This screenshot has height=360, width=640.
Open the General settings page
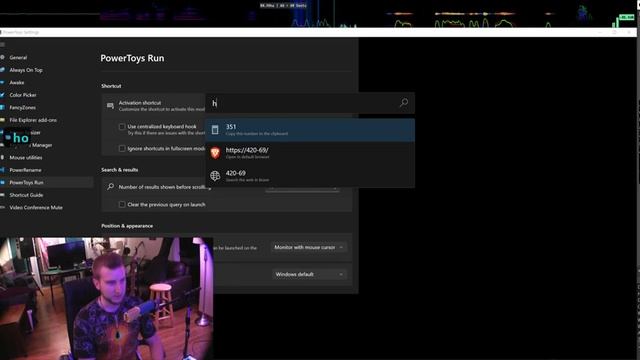coord(18,58)
